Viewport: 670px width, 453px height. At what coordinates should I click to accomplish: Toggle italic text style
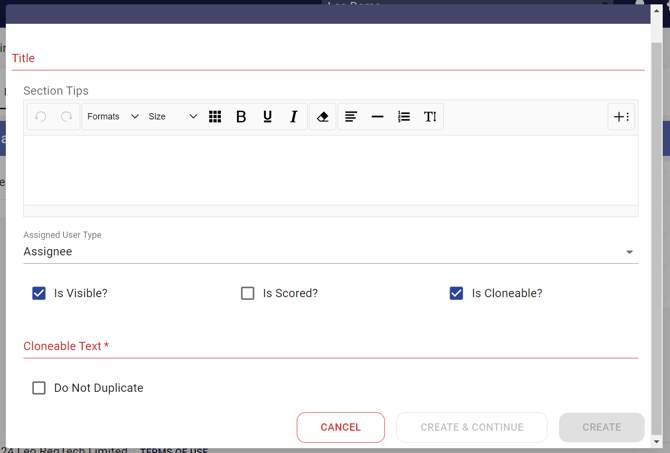click(x=293, y=117)
